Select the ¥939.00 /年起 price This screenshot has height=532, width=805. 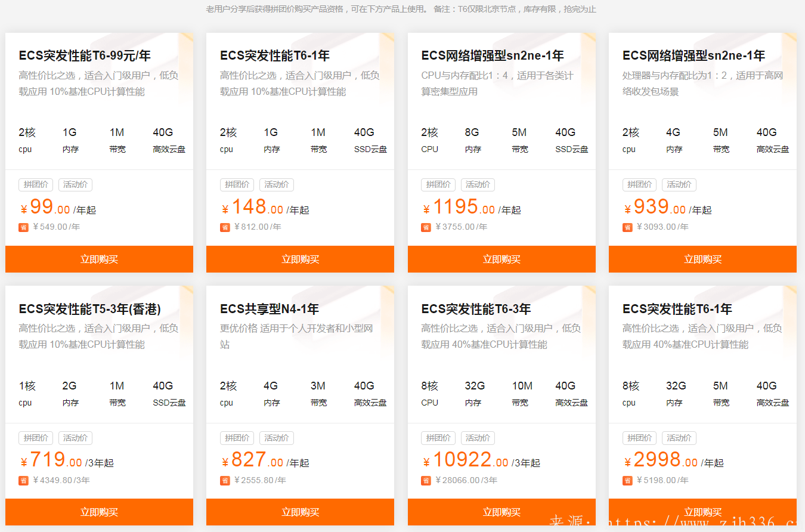click(668, 208)
